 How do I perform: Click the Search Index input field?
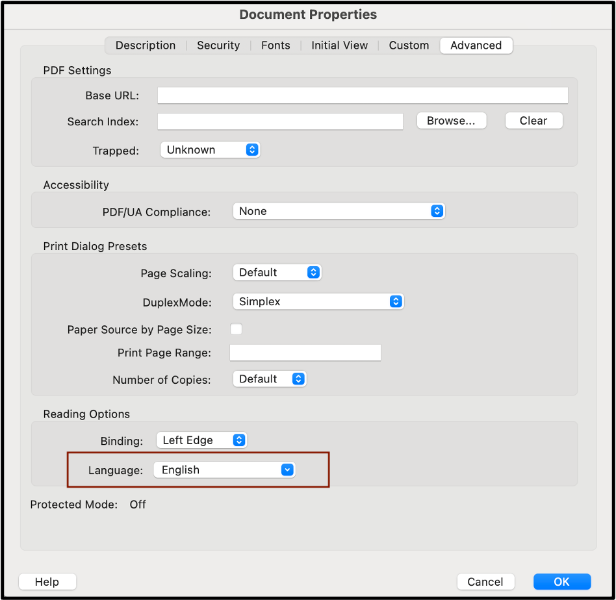point(283,121)
